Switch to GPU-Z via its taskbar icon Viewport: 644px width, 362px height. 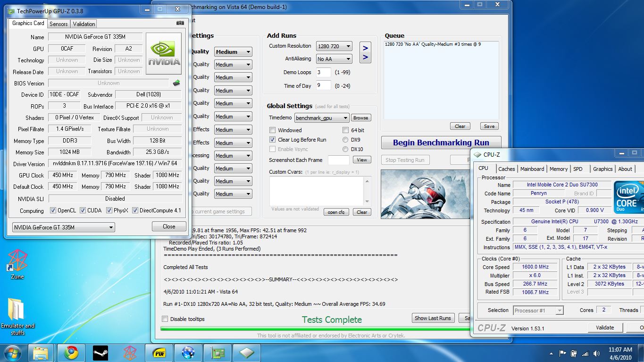pyautogui.click(x=217, y=353)
